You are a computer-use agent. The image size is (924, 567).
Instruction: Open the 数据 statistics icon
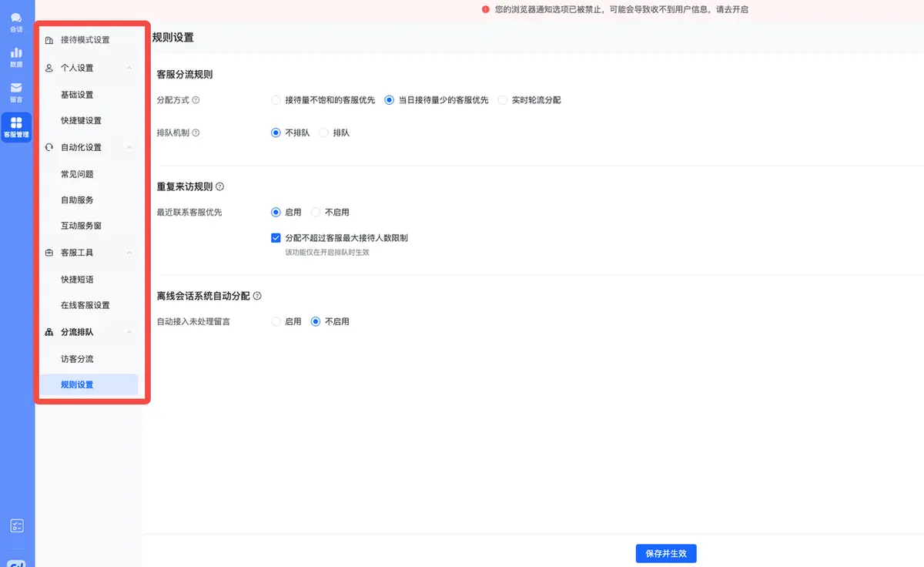[x=16, y=58]
